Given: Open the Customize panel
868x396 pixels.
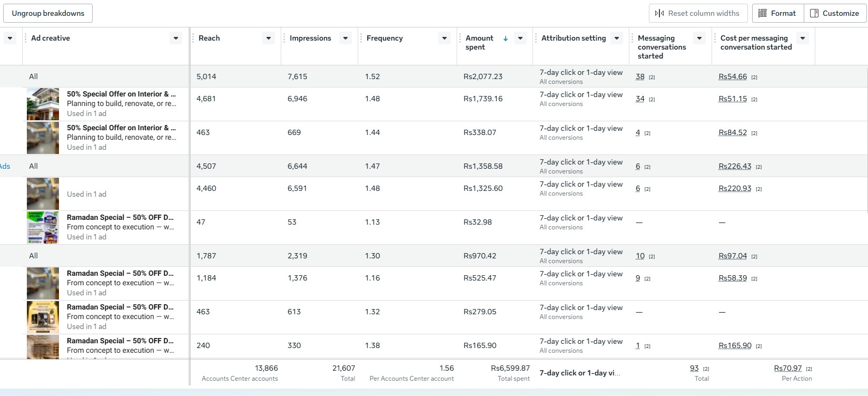Looking at the screenshot, I should [835, 13].
